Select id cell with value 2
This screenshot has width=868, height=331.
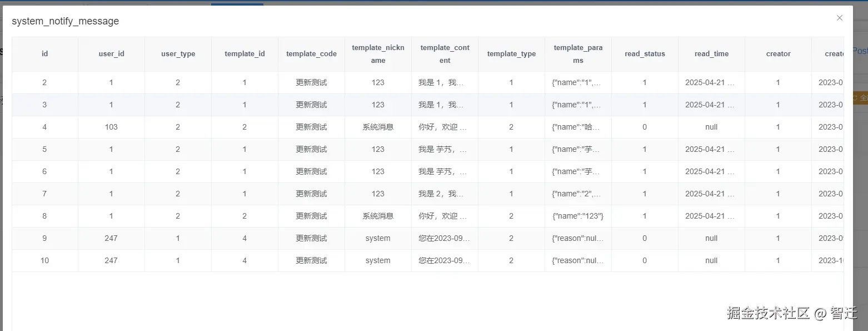pyautogui.click(x=44, y=82)
